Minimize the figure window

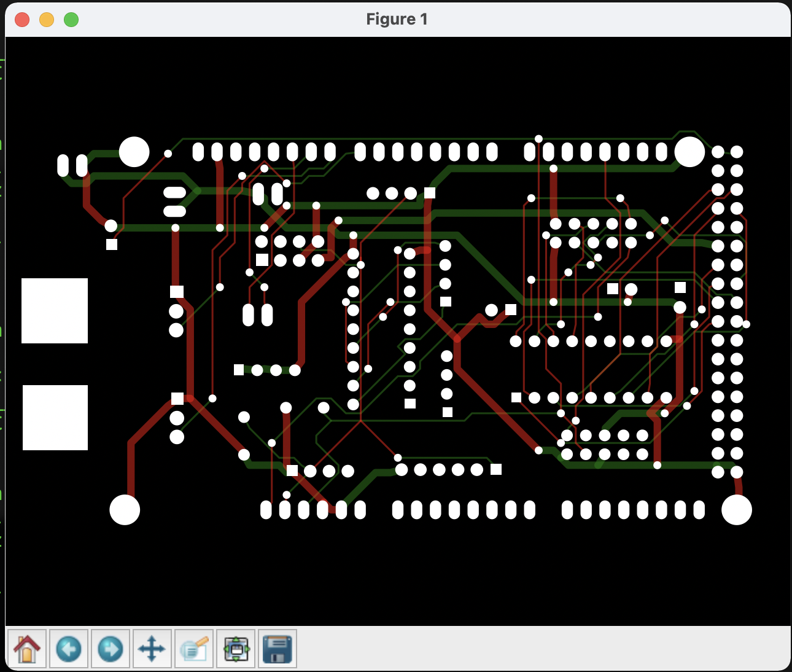[46, 19]
